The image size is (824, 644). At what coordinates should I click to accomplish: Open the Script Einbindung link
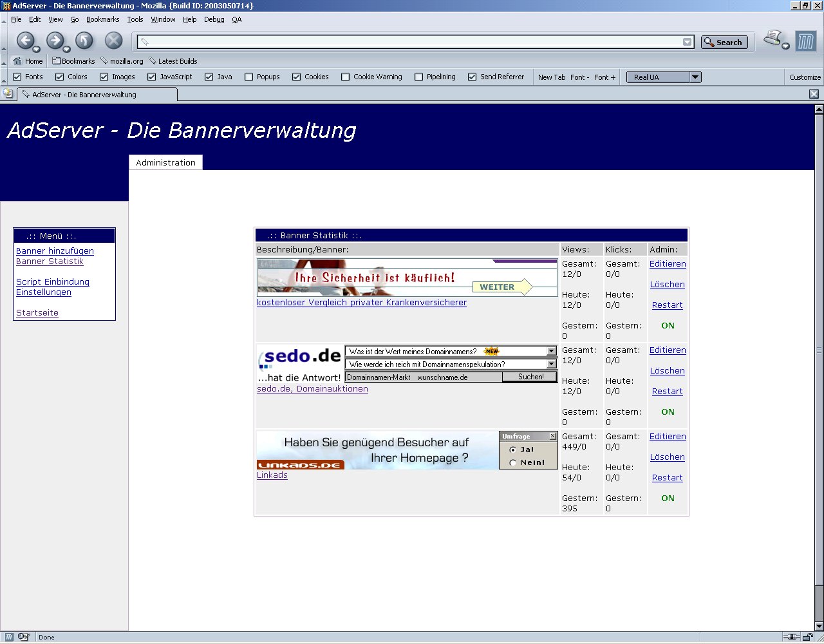click(53, 282)
